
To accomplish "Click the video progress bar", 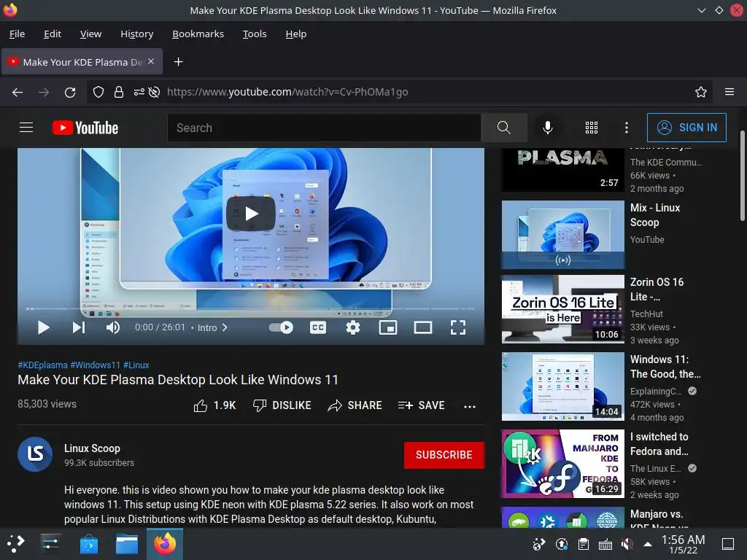I will click(x=251, y=309).
